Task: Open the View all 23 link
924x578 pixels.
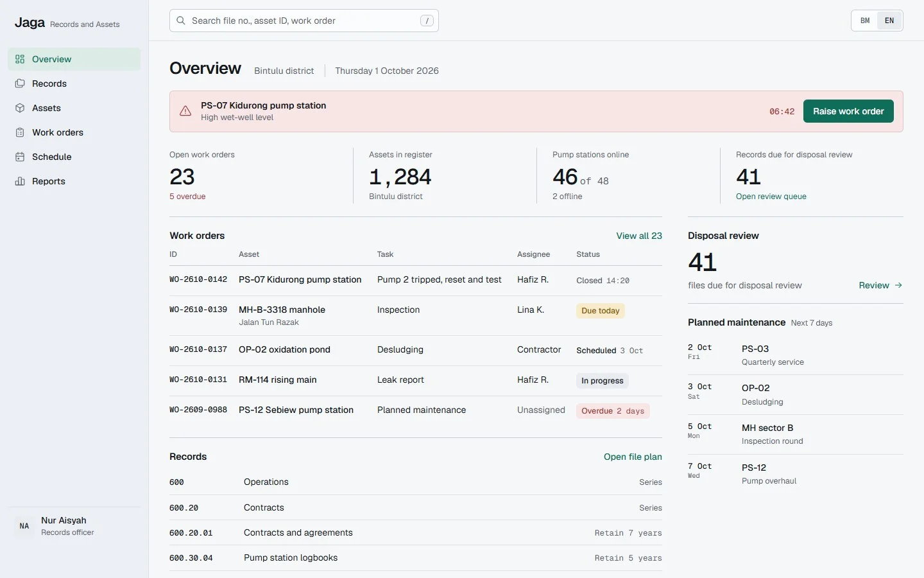Action: (639, 236)
